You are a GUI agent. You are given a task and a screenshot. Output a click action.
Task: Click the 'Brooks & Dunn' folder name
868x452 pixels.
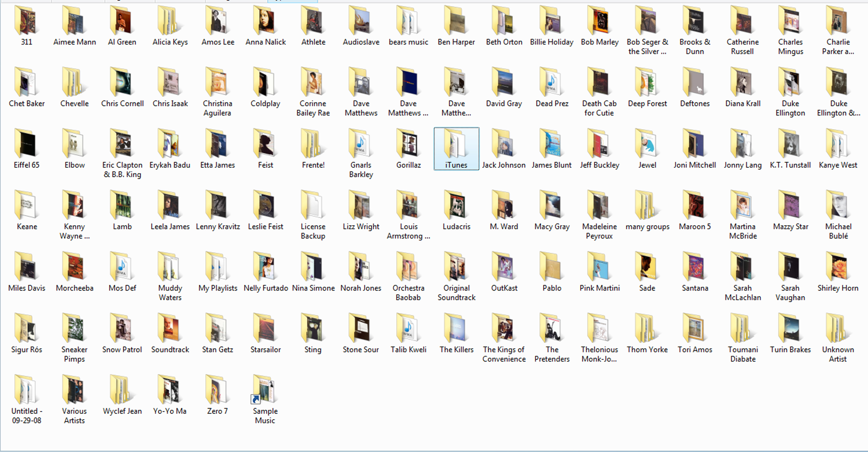(x=695, y=47)
